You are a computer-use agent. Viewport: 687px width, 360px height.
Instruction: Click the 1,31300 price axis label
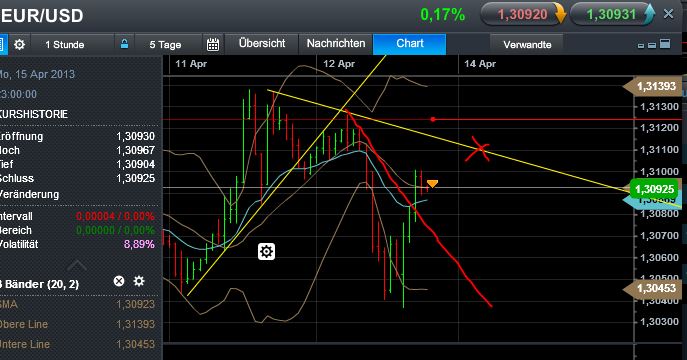pos(659,106)
